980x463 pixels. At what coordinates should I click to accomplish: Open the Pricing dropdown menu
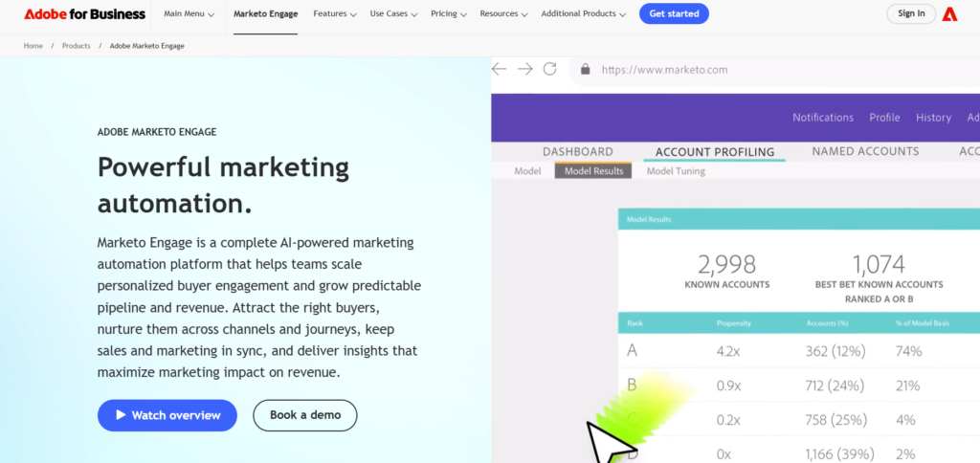[x=449, y=14]
